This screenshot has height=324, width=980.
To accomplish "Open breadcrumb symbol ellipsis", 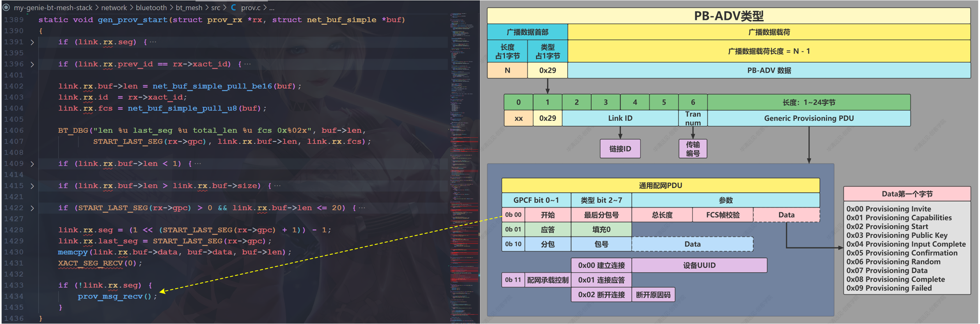I will (272, 8).
